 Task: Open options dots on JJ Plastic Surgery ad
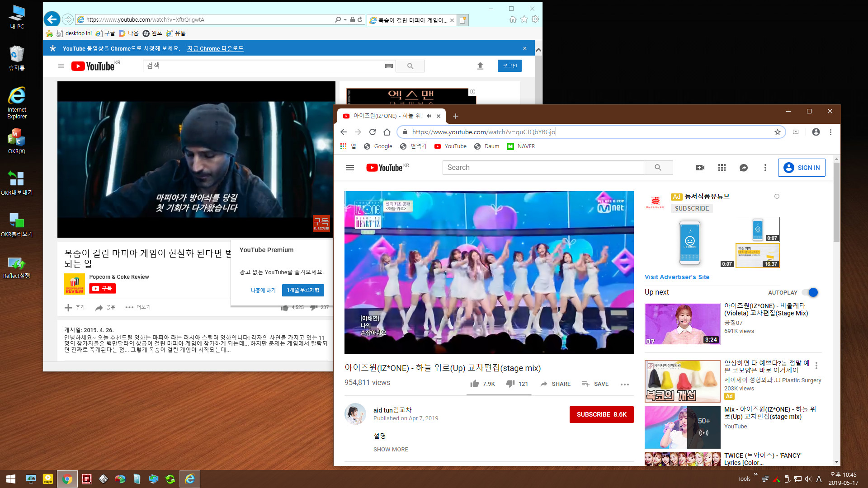(x=816, y=365)
